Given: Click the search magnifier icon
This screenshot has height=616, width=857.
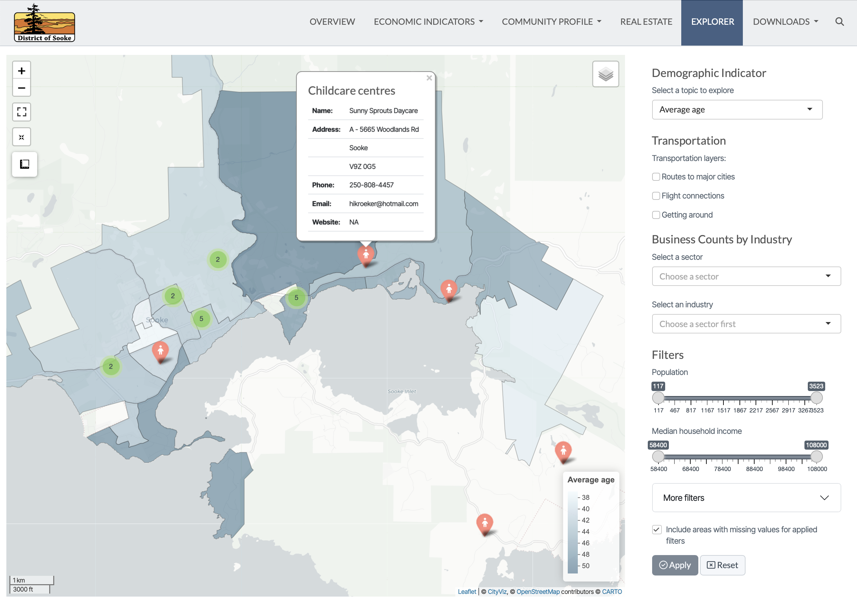Looking at the screenshot, I should click(839, 21).
